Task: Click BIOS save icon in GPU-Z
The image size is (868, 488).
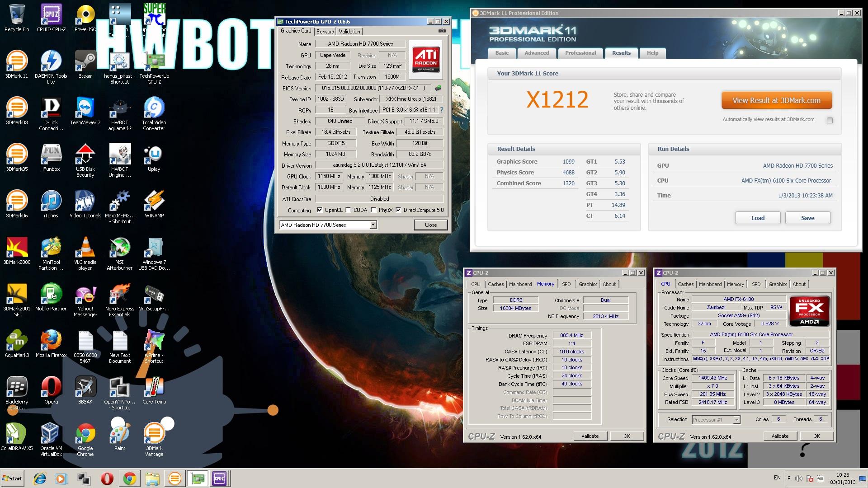Action: point(438,88)
